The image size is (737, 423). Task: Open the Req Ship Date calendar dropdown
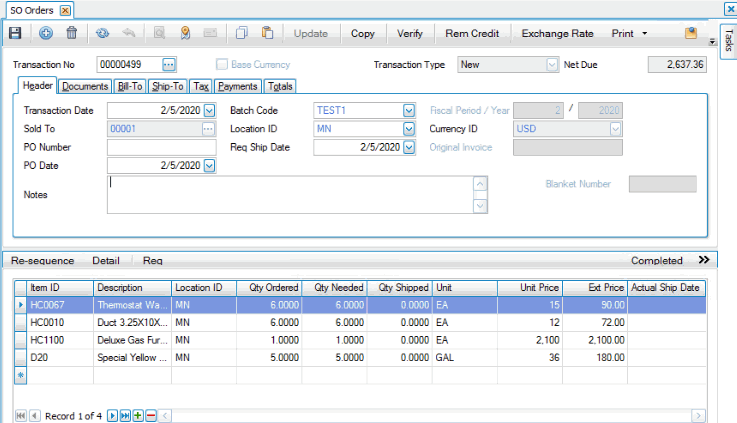click(408, 147)
